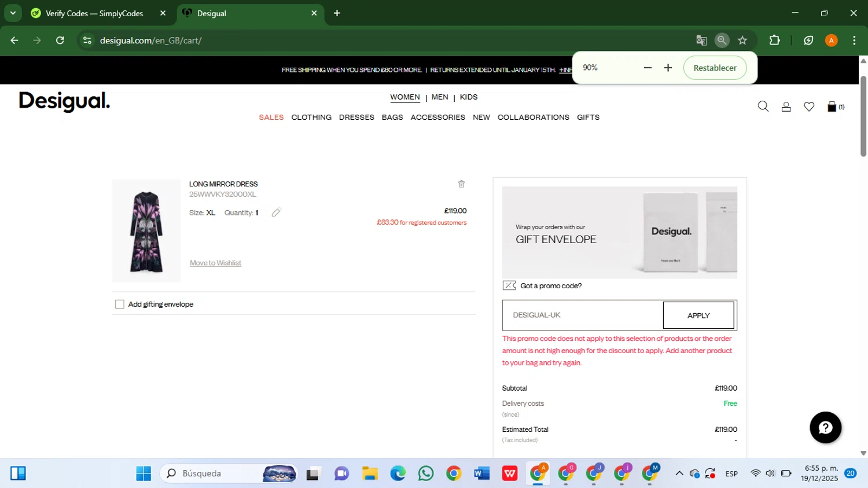Reload the page

click(60, 41)
